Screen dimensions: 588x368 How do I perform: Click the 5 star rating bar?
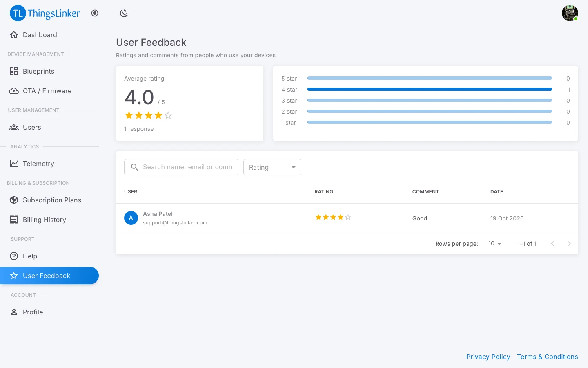(430, 78)
